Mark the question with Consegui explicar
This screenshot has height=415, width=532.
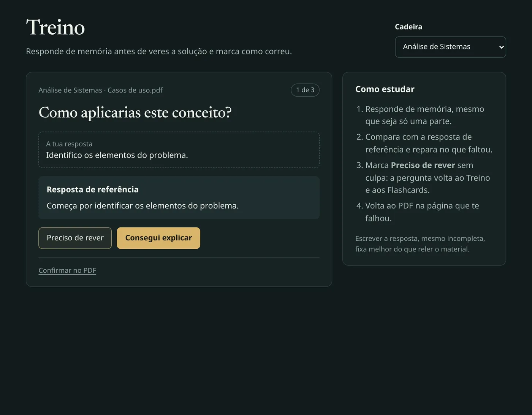click(158, 238)
